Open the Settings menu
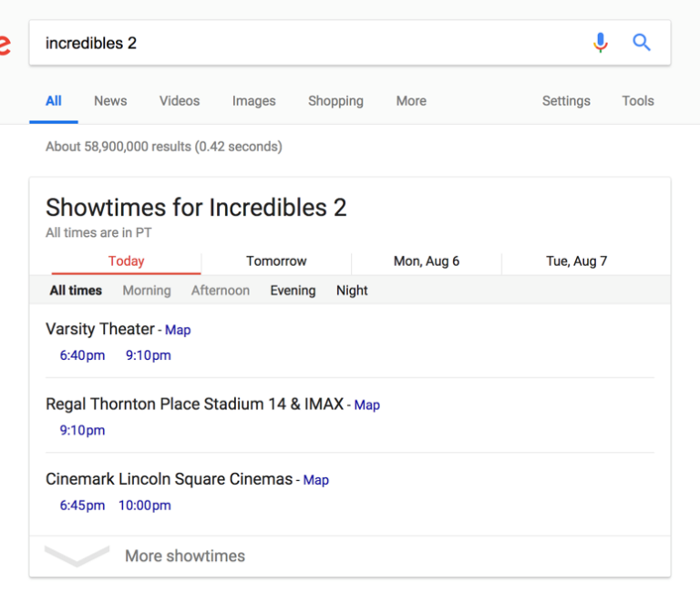Image resolution: width=700 pixels, height=593 pixels. [566, 101]
